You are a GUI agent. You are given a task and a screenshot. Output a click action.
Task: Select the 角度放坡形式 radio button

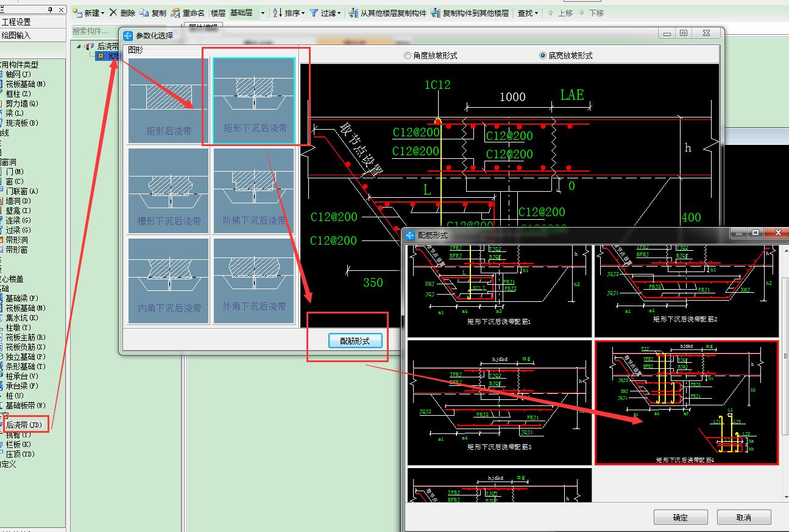(431, 55)
